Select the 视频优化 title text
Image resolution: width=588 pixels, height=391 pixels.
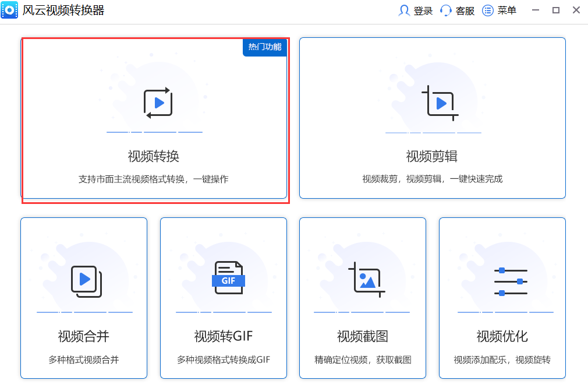(502, 336)
